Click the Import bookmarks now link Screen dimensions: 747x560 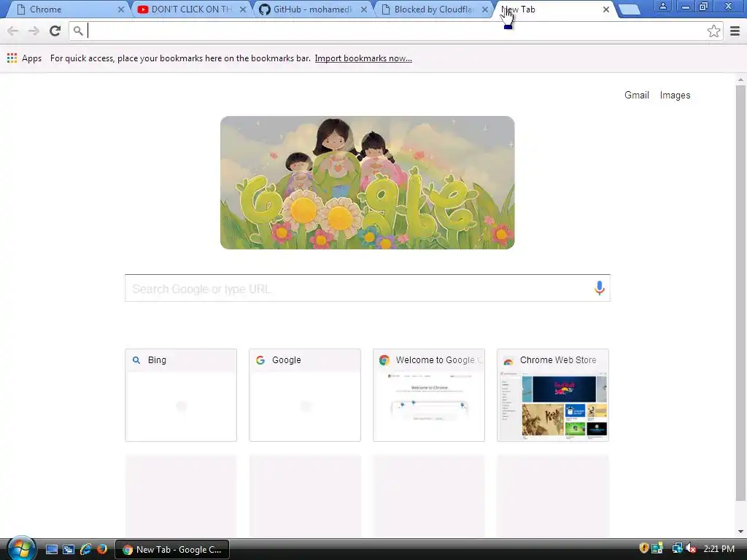(363, 58)
